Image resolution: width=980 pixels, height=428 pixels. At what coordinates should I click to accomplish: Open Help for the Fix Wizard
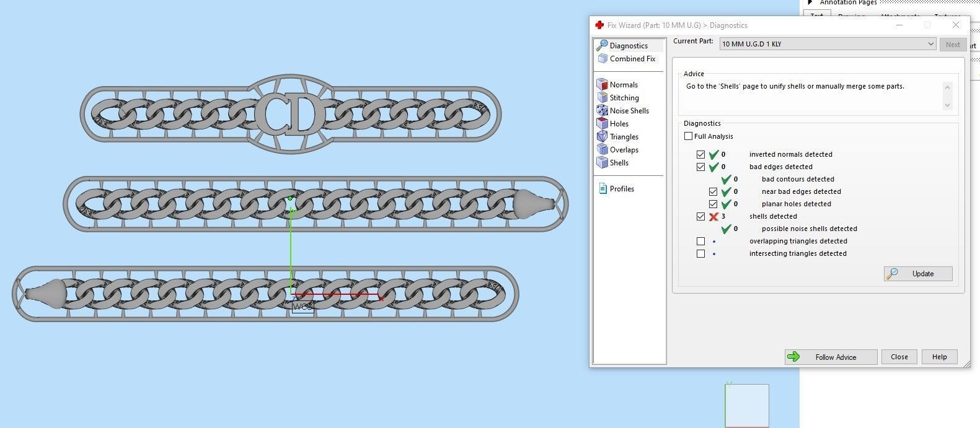click(939, 357)
